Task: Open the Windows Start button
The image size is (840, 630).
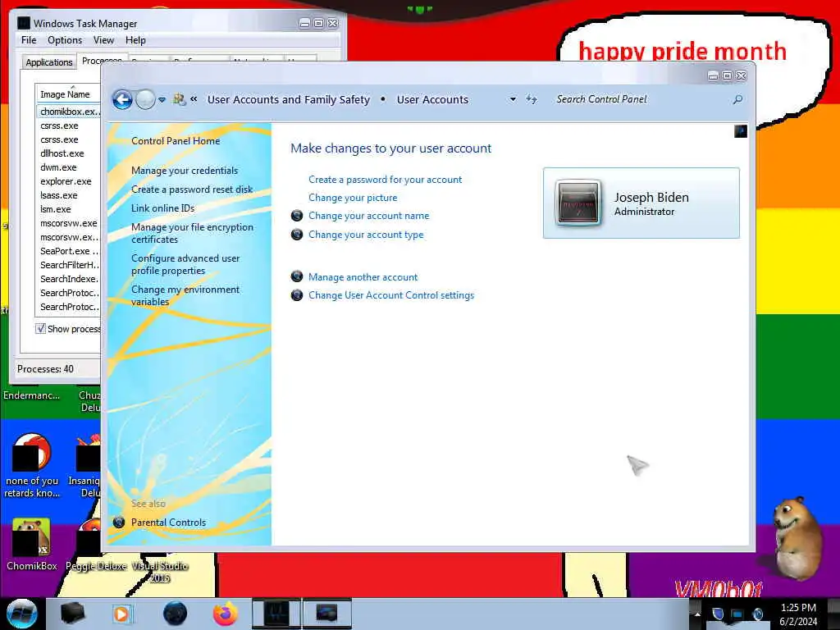Action: [22, 614]
